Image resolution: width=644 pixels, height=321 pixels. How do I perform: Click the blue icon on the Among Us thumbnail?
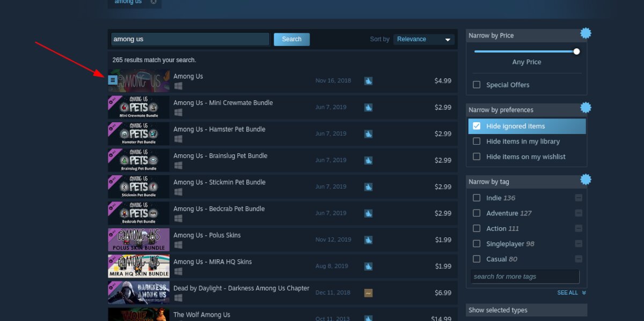pos(112,79)
